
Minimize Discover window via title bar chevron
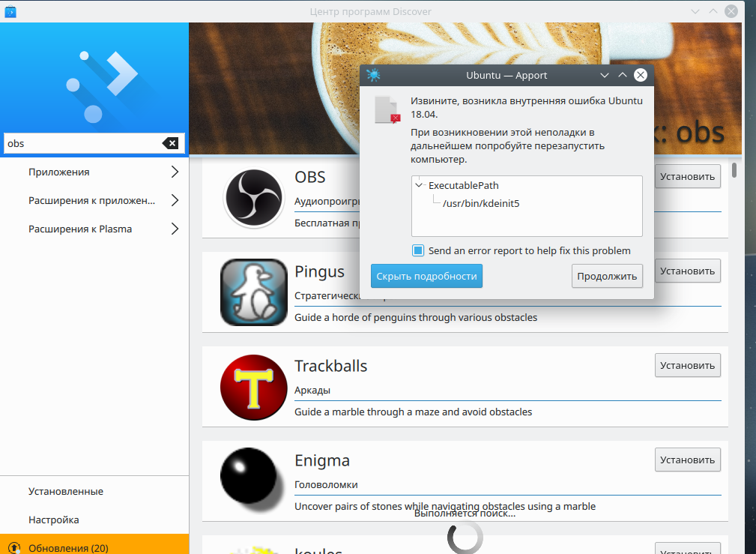pos(695,11)
